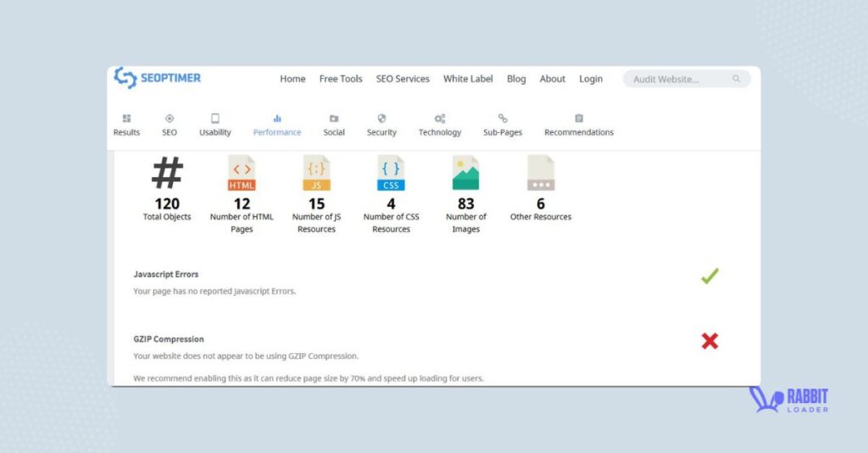Open the Free Tools menu

pos(341,79)
